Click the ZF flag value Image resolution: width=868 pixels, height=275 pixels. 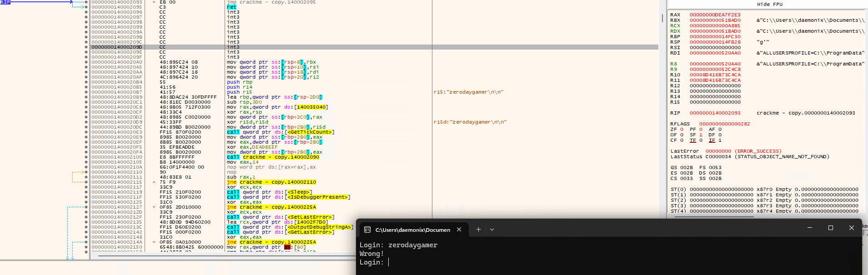(x=682, y=130)
